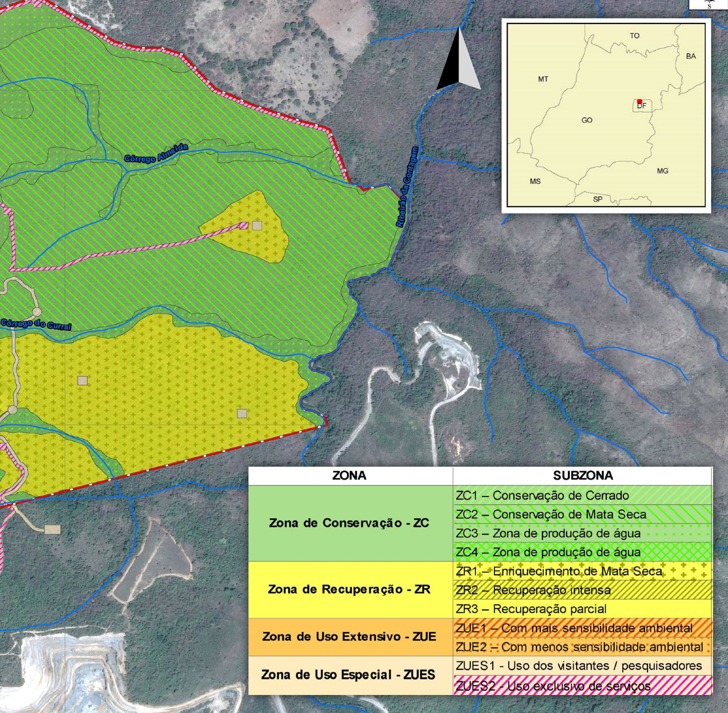Click the beige square inside the small yellow zone
728x713 pixels.
tap(257, 226)
